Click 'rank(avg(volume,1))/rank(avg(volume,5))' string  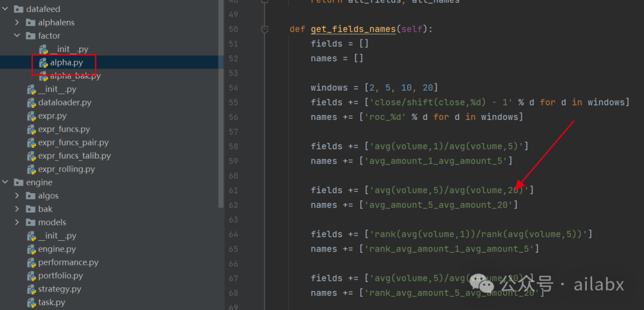pos(478,234)
